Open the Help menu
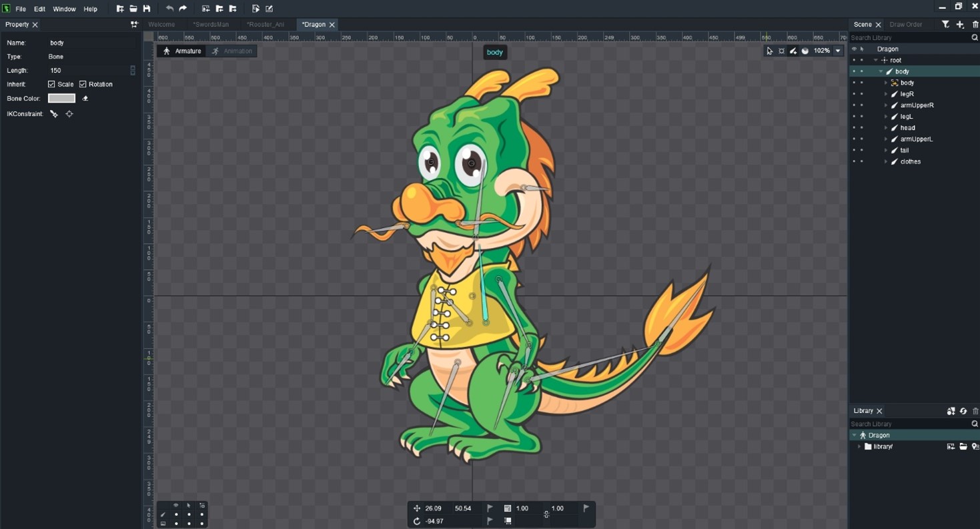980x529 pixels. [90, 9]
